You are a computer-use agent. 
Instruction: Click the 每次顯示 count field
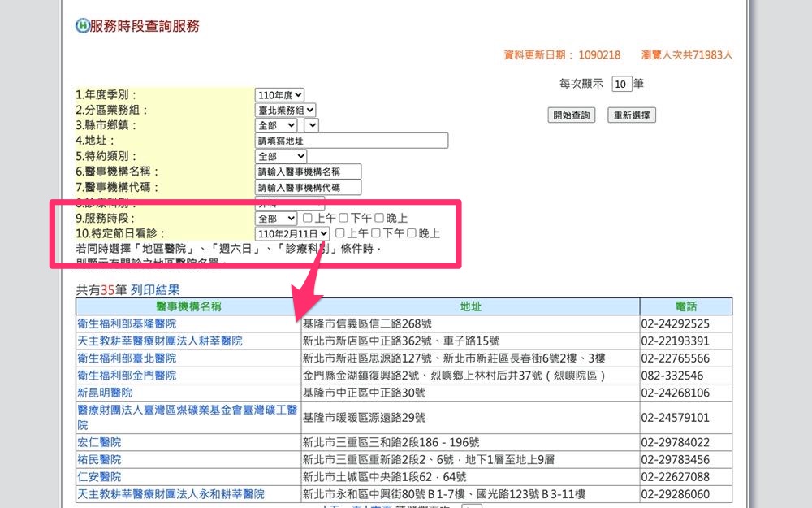pos(621,84)
